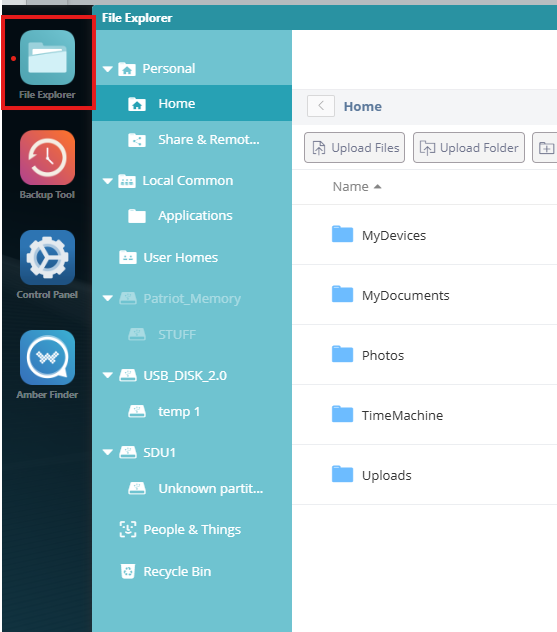Viewport: 557px width, 632px height.
Task: Collapse the Personal tree section
Action: tap(108, 69)
